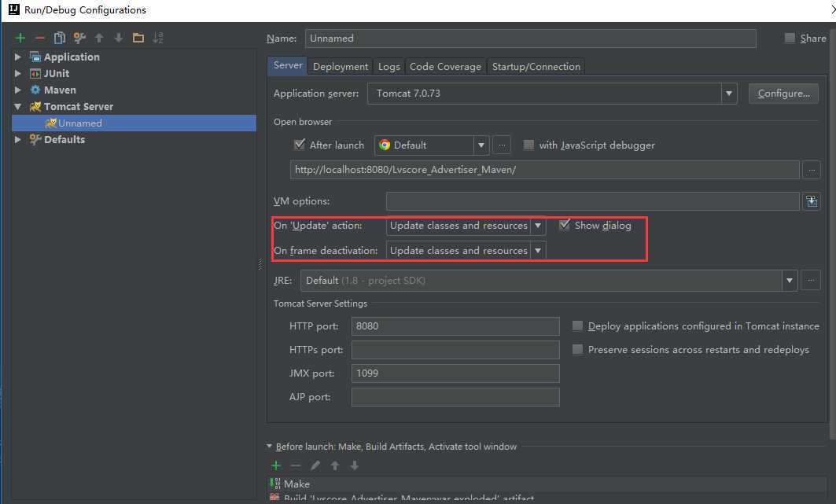Screen dimensions: 836x504
Task: Switch to the Deployment tab
Action: [x=341, y=67]
